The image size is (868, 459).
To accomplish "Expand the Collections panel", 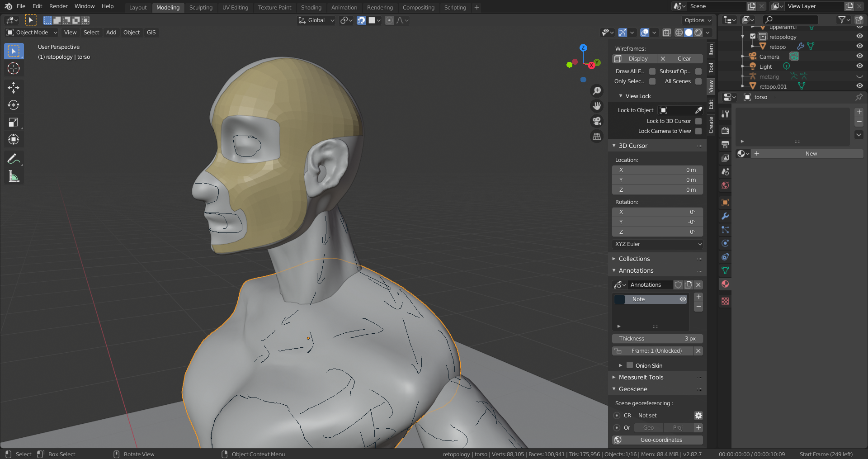I will pyautogui.click(x=634, y=259).
